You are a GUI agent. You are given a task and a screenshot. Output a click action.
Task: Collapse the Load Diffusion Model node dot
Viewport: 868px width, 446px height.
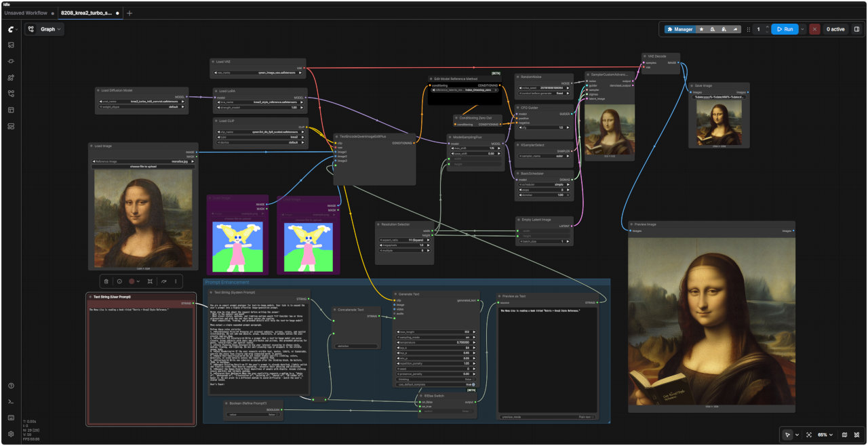[x=98, y=90]
